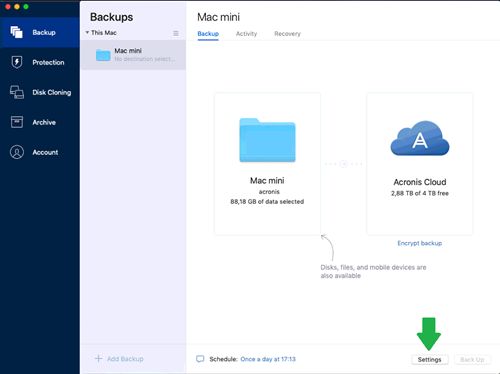The width and height of the screenshot is (500, 374).
Task: Collapse the This Mac group triangle
Action: coord(87,32)
